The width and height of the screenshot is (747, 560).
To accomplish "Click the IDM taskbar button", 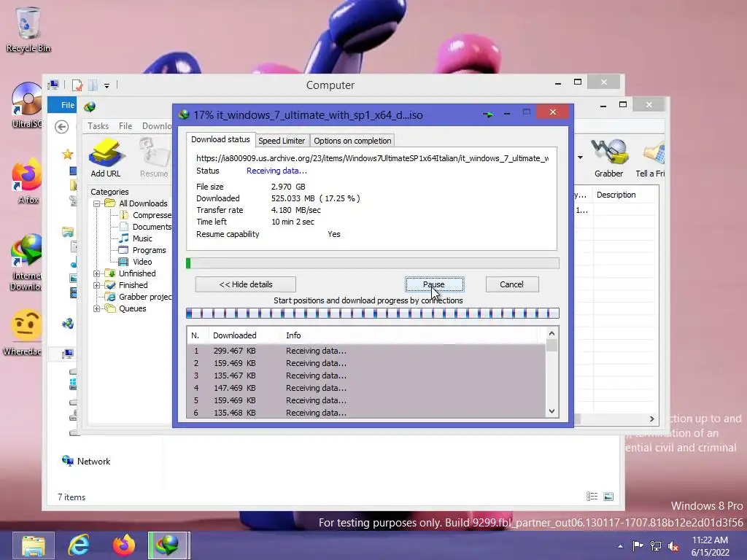I will (169, 545).
